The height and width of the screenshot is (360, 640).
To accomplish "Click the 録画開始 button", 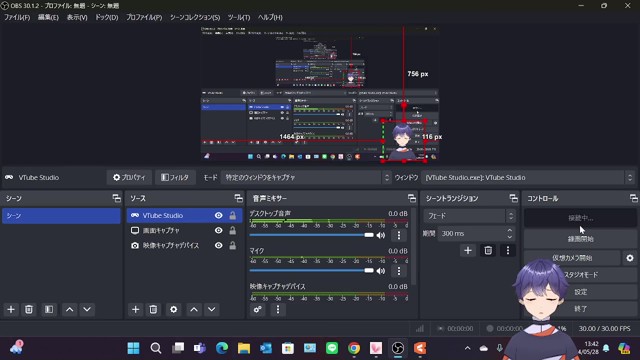I will click(580, 239).
